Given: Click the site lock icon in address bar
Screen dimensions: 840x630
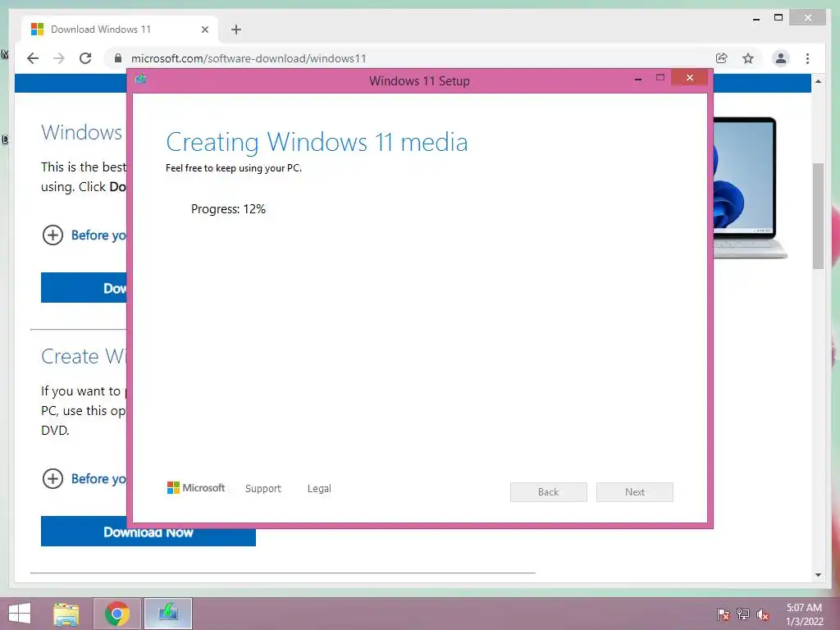Looking at the screenshot, I should [118, 58].
